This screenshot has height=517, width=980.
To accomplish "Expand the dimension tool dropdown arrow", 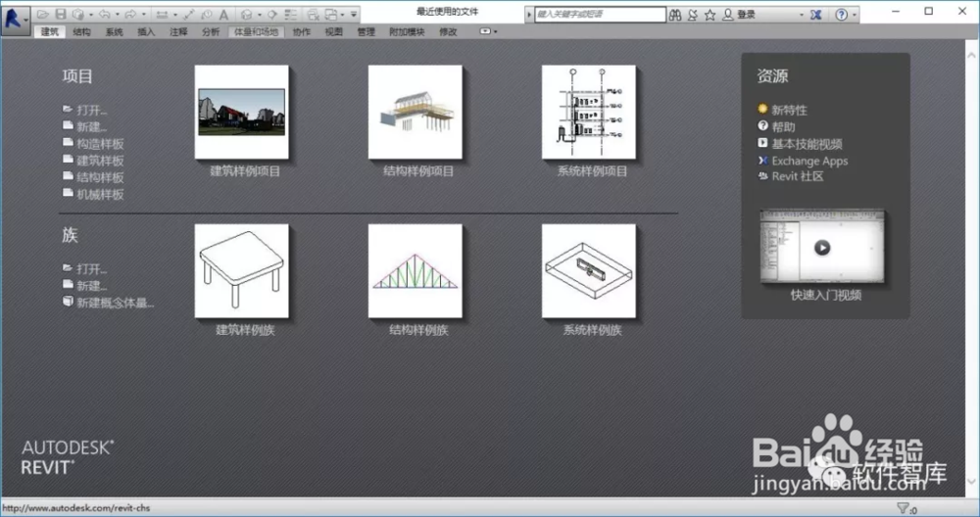I will [x=174, y=15].
